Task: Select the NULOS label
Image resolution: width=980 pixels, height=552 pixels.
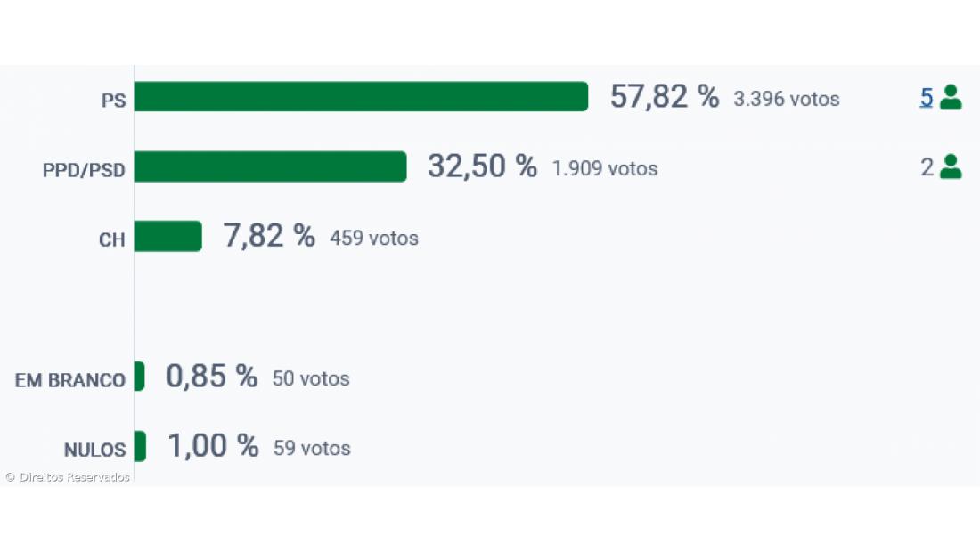Action: click(x=94, y=450)
